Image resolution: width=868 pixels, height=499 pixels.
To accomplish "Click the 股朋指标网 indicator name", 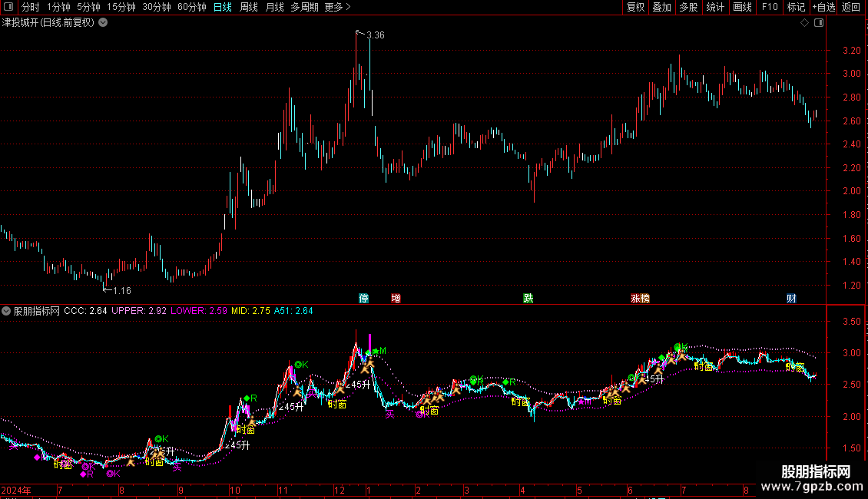I will pos(37,311).
